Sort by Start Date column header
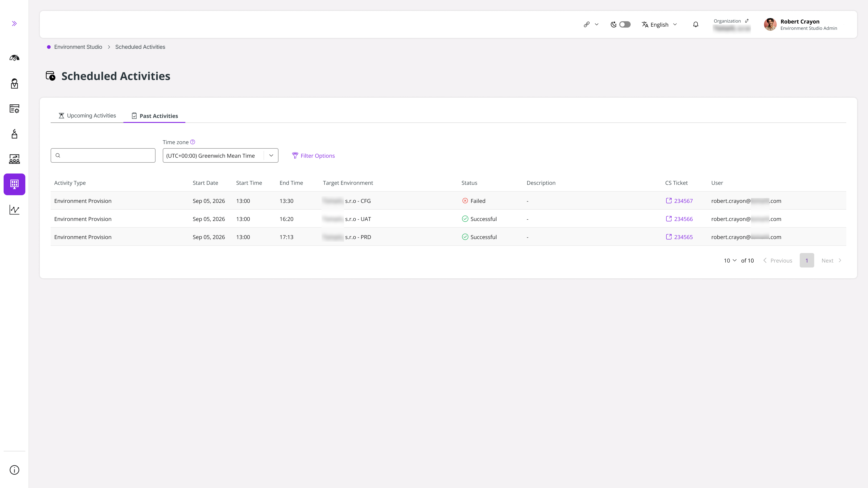Image resolution: width=868 pixels, height=488 pixels. (205, 183)
